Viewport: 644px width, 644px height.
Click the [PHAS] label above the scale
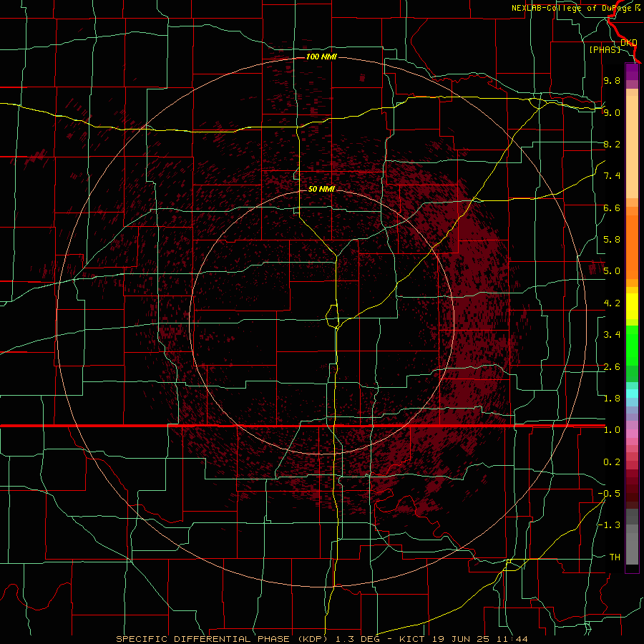point(605,49)
